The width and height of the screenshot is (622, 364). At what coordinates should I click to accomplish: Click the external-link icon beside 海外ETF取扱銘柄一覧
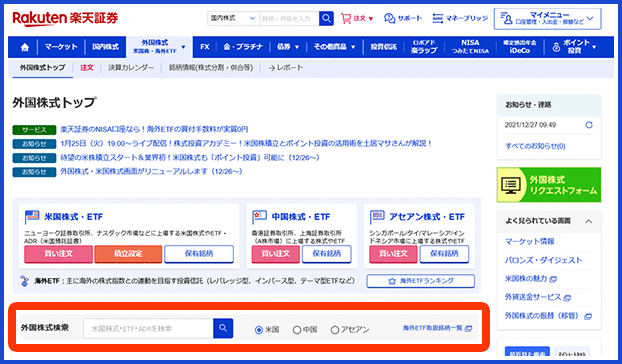click(468, 328)
